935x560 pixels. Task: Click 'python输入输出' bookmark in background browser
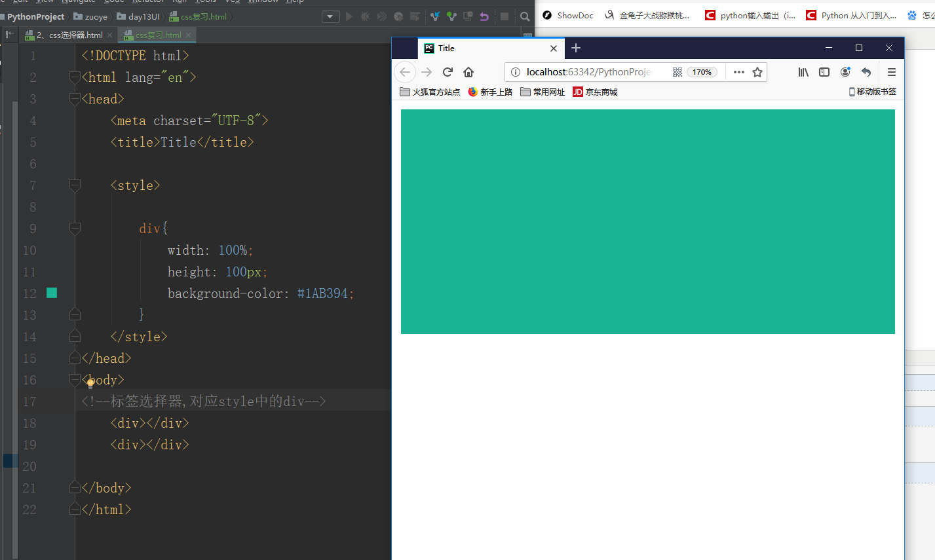pyautogui.click(x=750, y=15)
